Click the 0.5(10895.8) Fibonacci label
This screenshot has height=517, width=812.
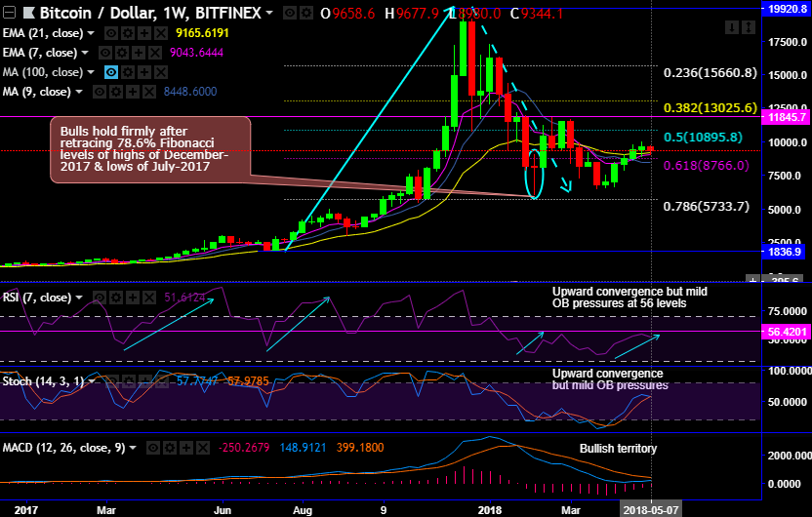coord(704,138)
